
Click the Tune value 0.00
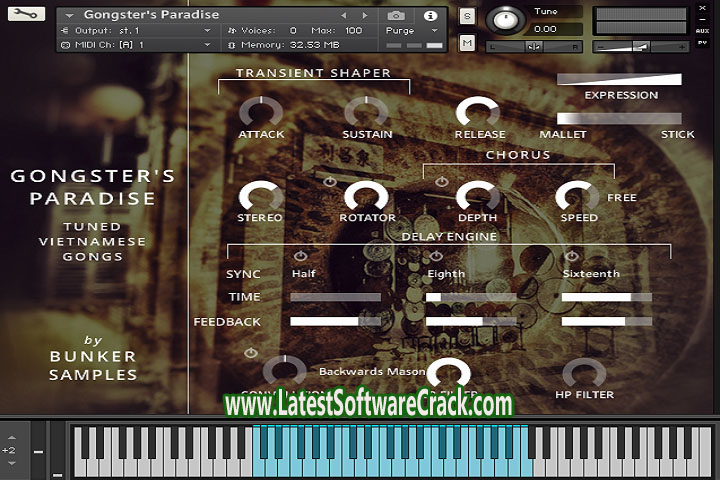[546, 29]
